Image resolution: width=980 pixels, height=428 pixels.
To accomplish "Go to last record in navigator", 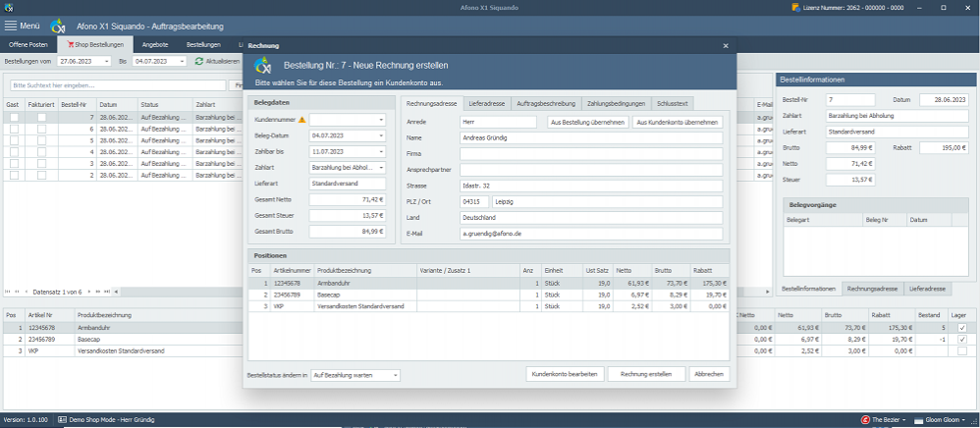I will point(107,292).
